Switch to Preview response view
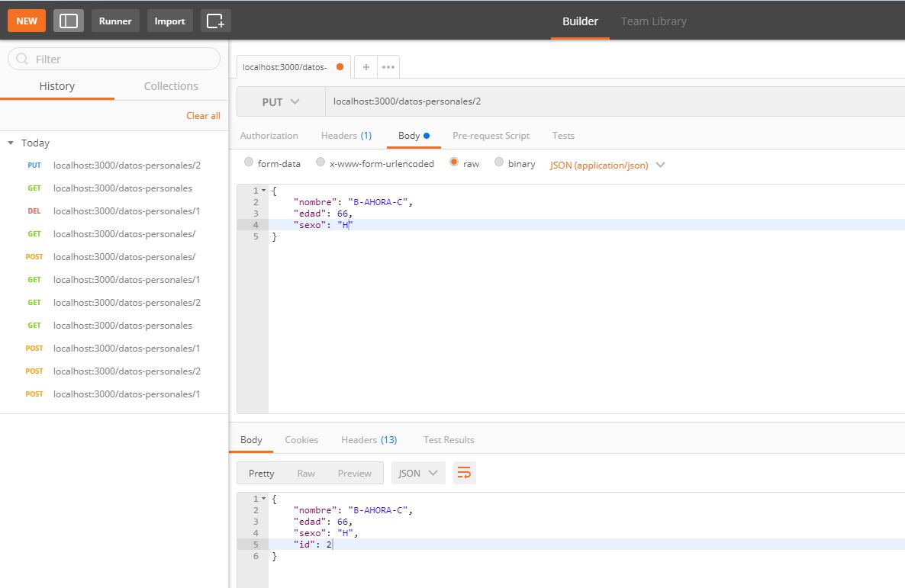 tap(354, 473)
